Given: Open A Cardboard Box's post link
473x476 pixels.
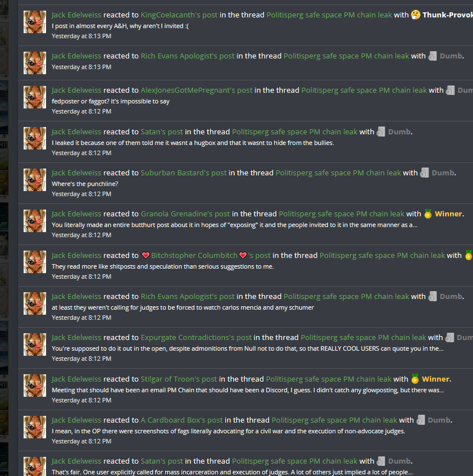Looking at the screenshot, I should 182,420.
